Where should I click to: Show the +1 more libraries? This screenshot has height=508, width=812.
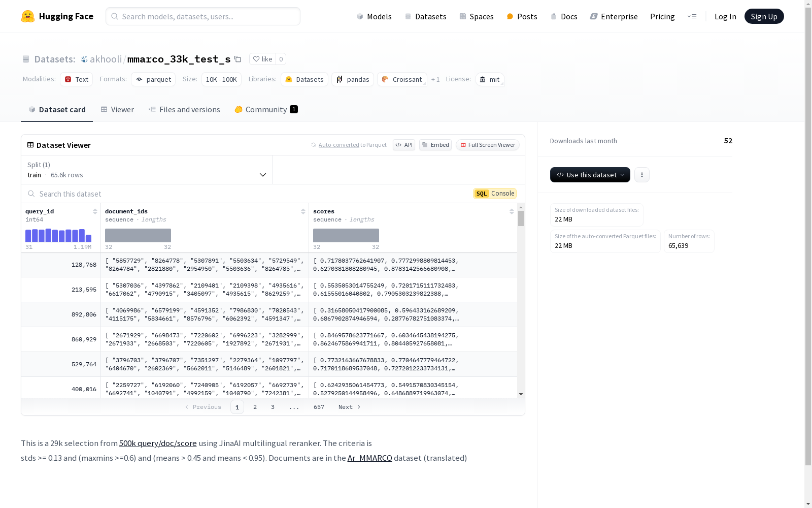(x=435, y=79)
